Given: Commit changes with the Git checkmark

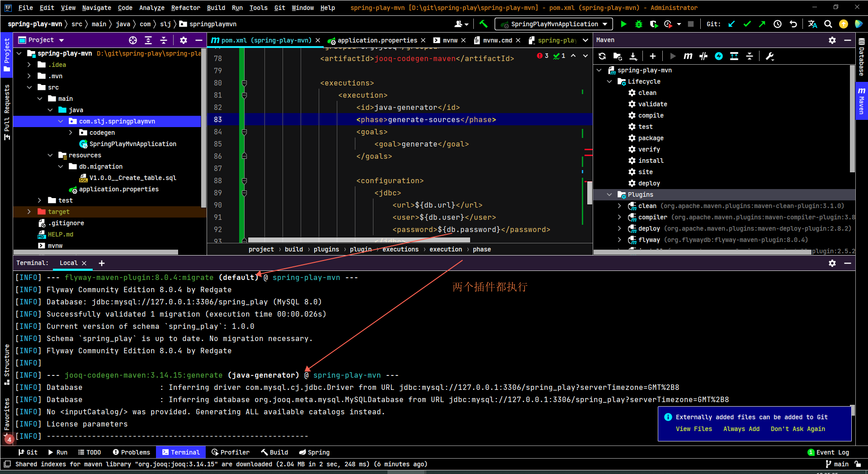Looking at the screenshot, I should [x=747, y=24].
